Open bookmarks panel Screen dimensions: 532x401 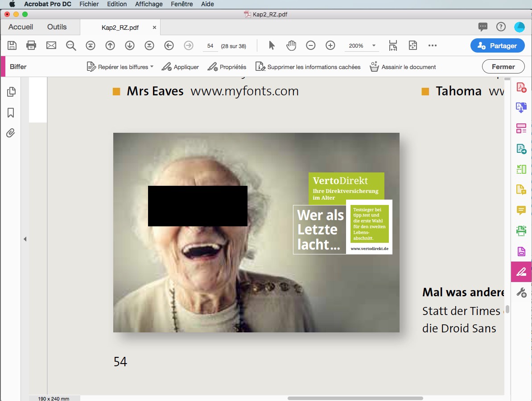[x=11, y=113]
